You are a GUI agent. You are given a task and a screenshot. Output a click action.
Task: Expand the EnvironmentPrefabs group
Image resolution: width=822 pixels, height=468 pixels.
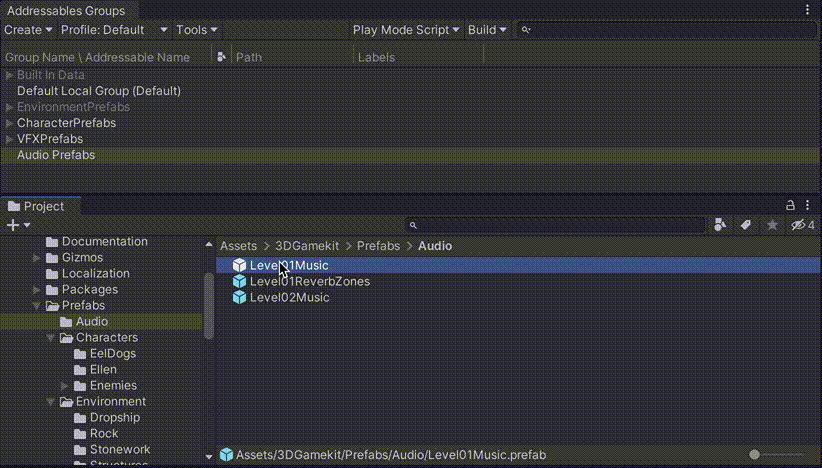[9, 107]
